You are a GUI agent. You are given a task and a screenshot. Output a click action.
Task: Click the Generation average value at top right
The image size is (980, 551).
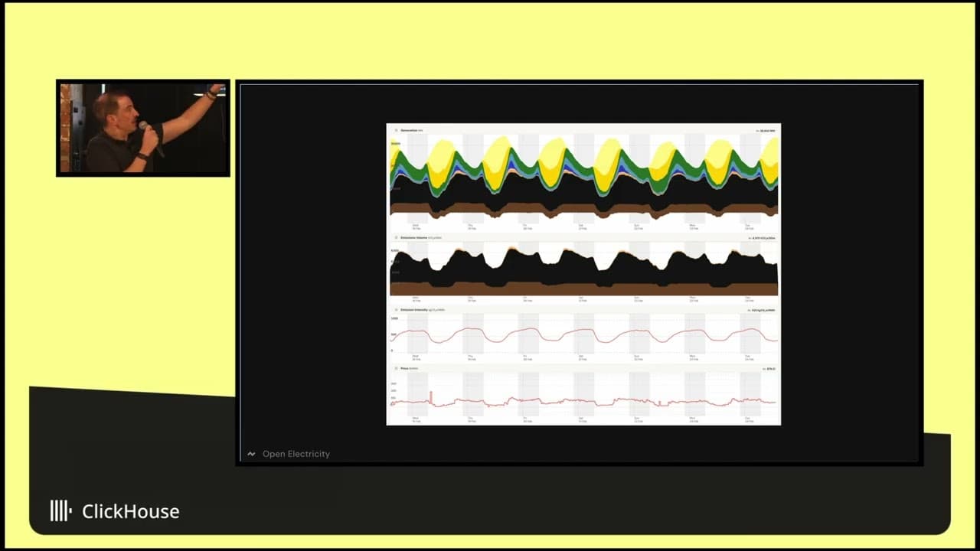766,131
